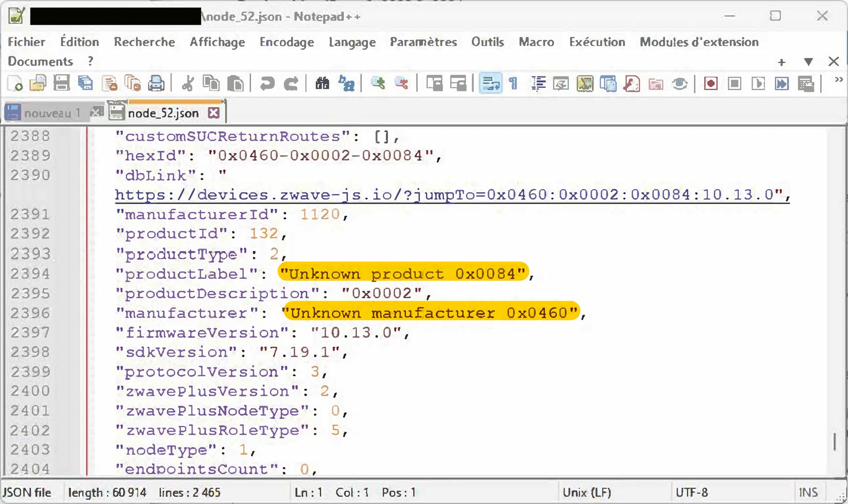Open the Affichage menu
Image resolution: width=848 pixels, height=504 pixels.
coord(217,42)
